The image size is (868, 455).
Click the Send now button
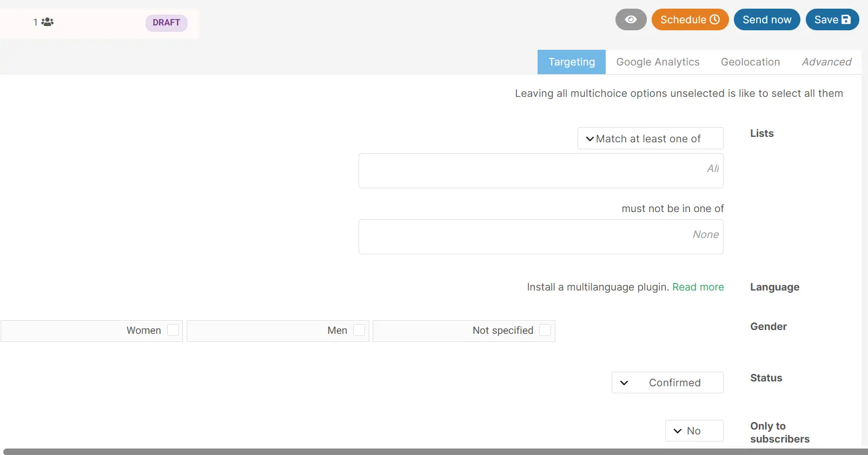click(767, 19)
